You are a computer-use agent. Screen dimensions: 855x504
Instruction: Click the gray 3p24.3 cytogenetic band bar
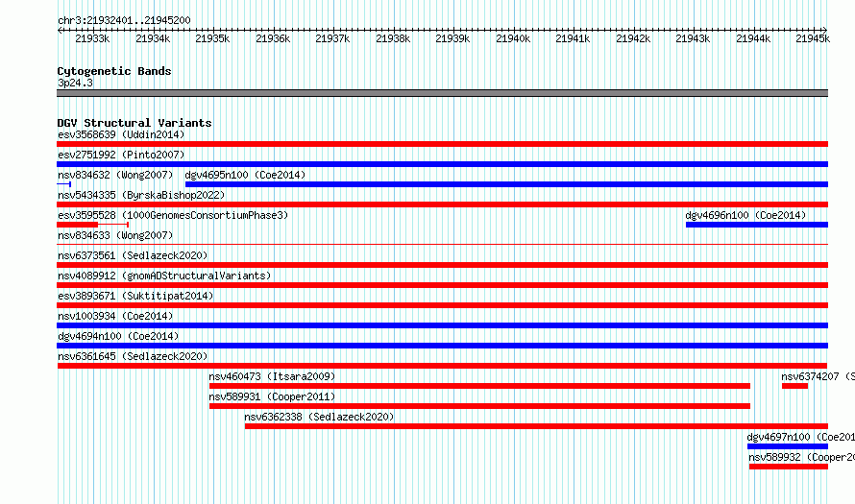(442, 93)
